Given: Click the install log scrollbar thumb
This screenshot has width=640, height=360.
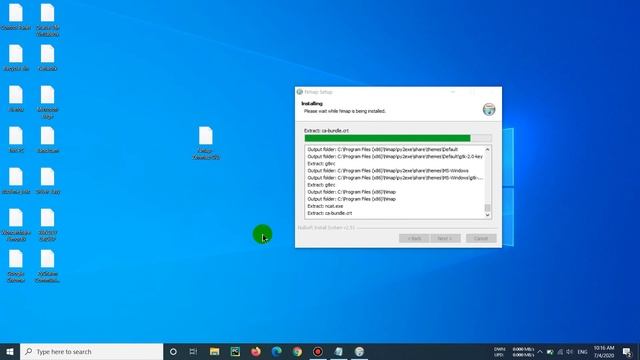Looking at the screenshot, I should 487,208.
